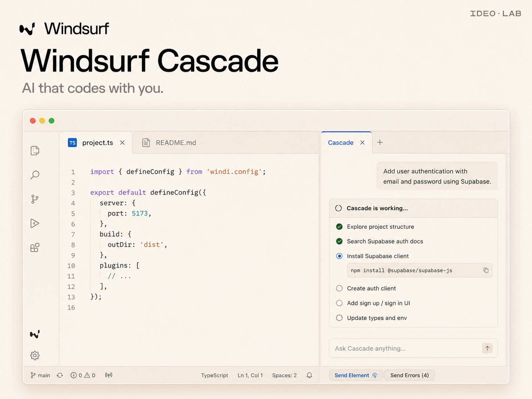Image resolution: width=532 pixels, height=399 pixels.
Task: Click Search Supabase auth docs check mark
Action: click(x=339, y=241)
